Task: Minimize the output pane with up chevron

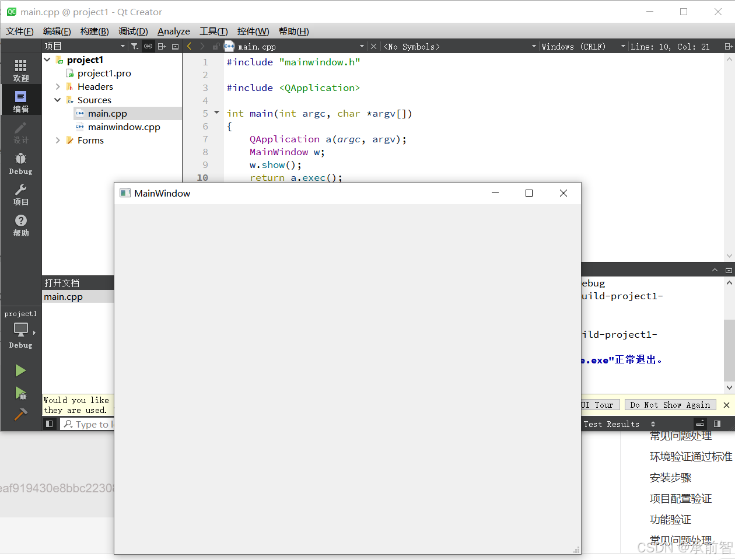Action: (715, 270)
